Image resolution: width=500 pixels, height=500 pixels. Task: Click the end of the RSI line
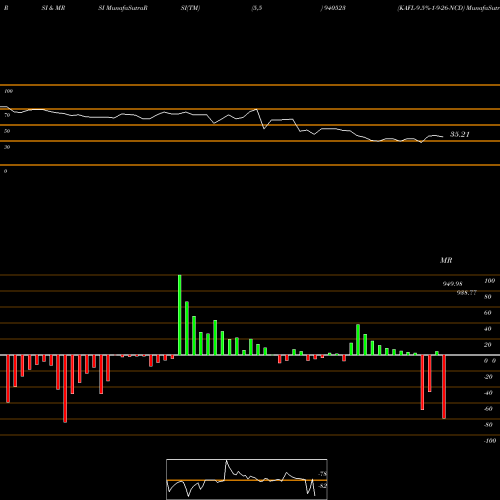pyautogui.click(x=443, y=137)
